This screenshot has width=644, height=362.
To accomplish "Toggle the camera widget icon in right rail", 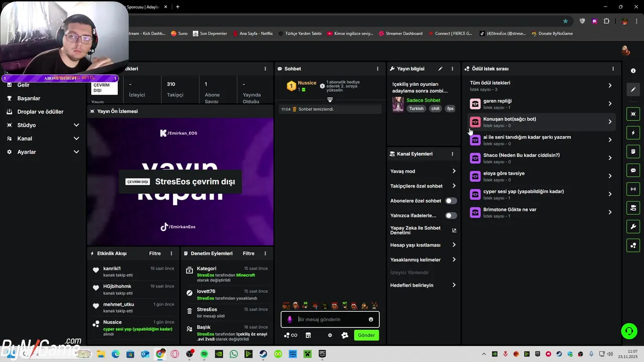I will (633, 208).
